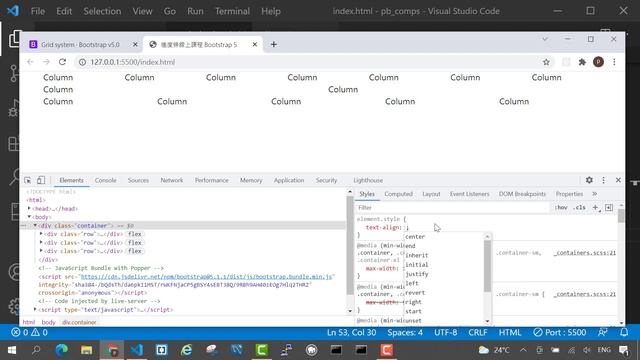
Task: Open the Network tab in DevTools
Action: [x=171, y=180]
